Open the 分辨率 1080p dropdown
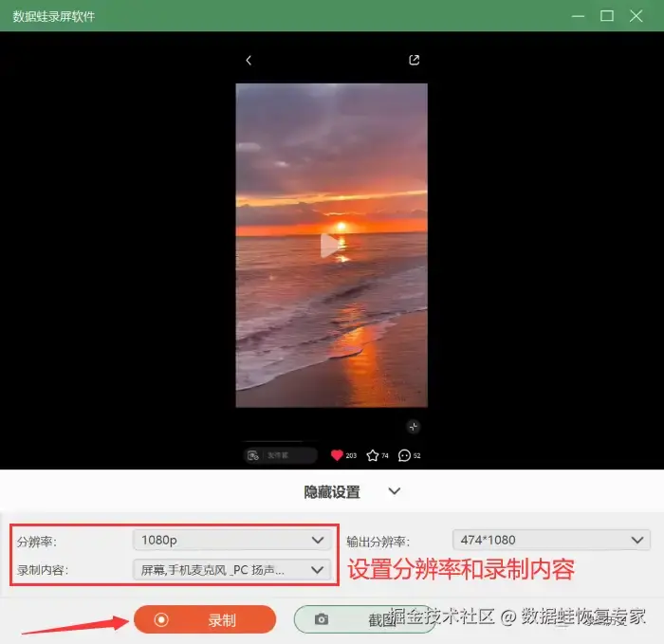Viewport: 664px width, 644px height. pyautogui.click(x=231, y=540)
